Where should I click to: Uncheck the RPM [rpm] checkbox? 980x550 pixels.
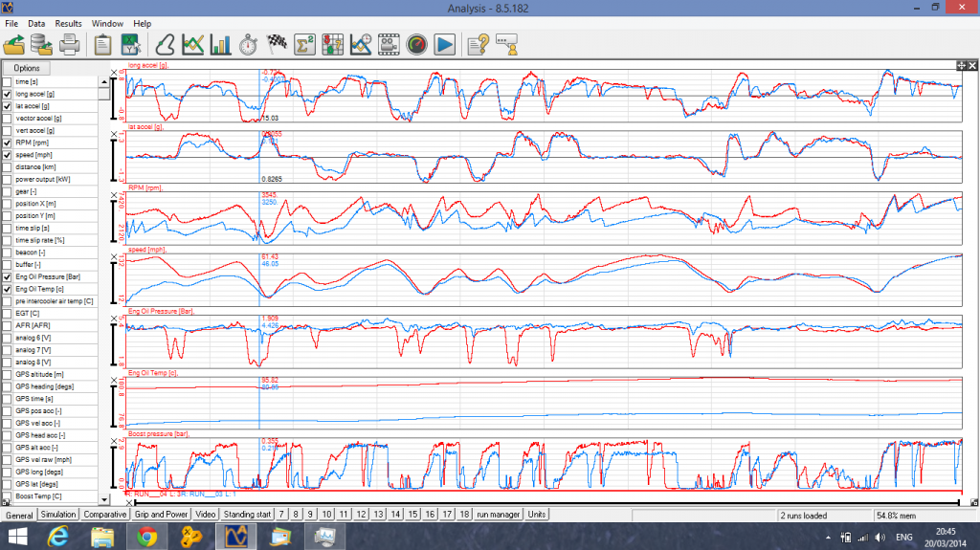pos(8,143)
